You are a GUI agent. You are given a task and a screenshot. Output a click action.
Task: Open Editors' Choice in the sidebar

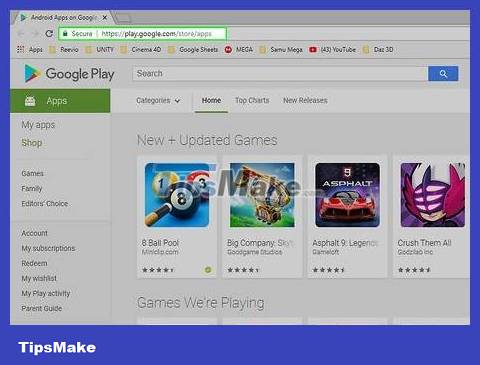(x=45, y=204)
